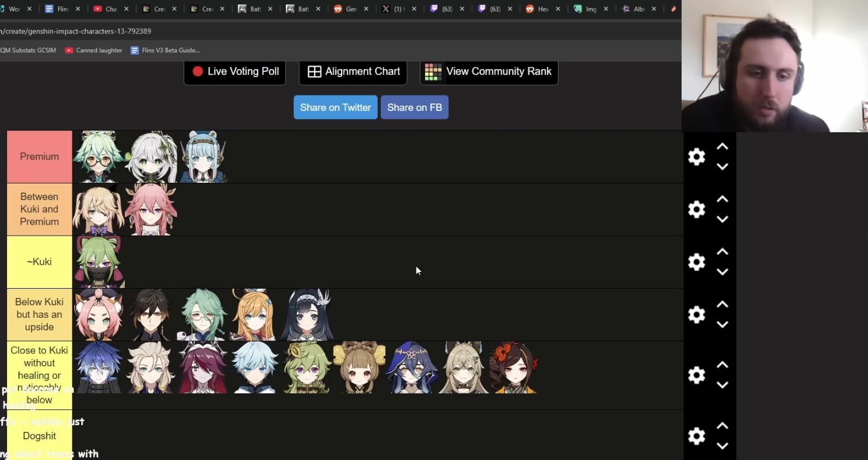Close the Img browser tab

click(606, 9)
